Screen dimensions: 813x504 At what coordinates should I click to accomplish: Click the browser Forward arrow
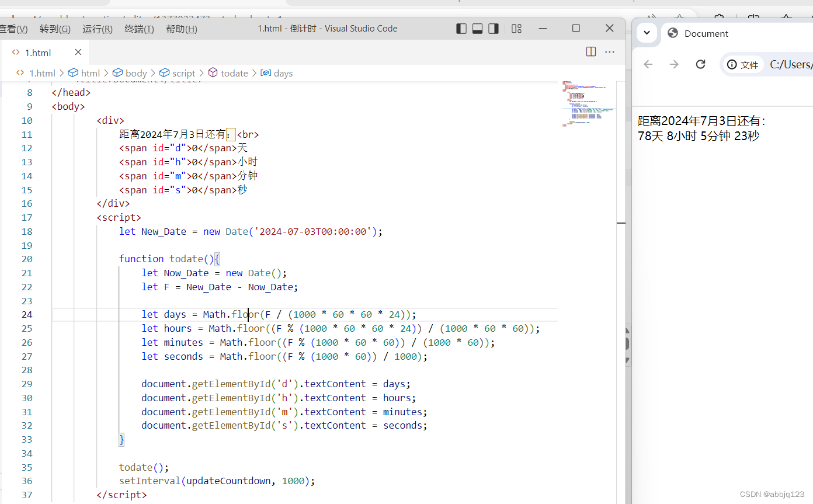click(674, 64)
